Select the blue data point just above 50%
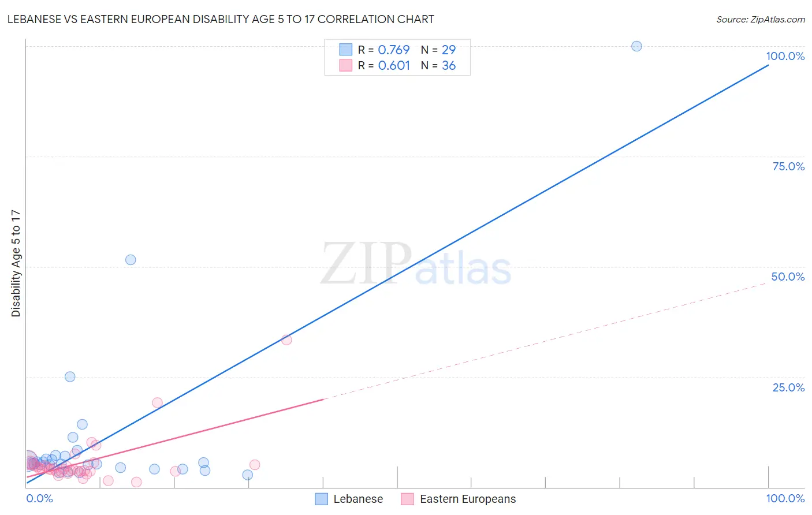The width and height of the screenshot is (812, 515). pos(131,260)
